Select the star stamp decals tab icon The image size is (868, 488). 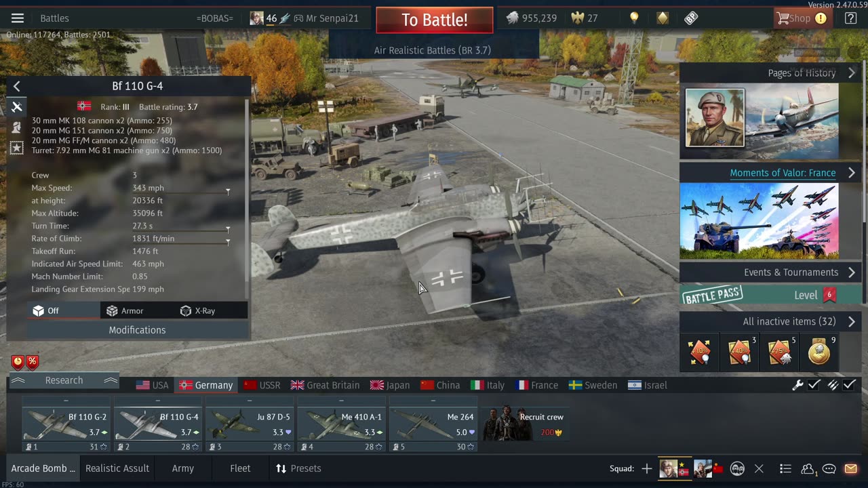tap(17, 148)
